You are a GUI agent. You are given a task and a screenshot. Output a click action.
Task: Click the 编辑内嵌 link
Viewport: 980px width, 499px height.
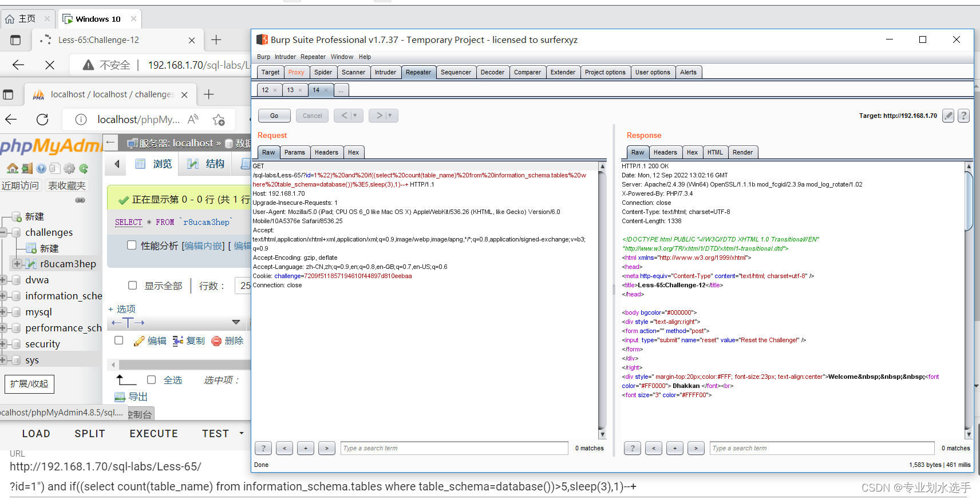[203, 245]
